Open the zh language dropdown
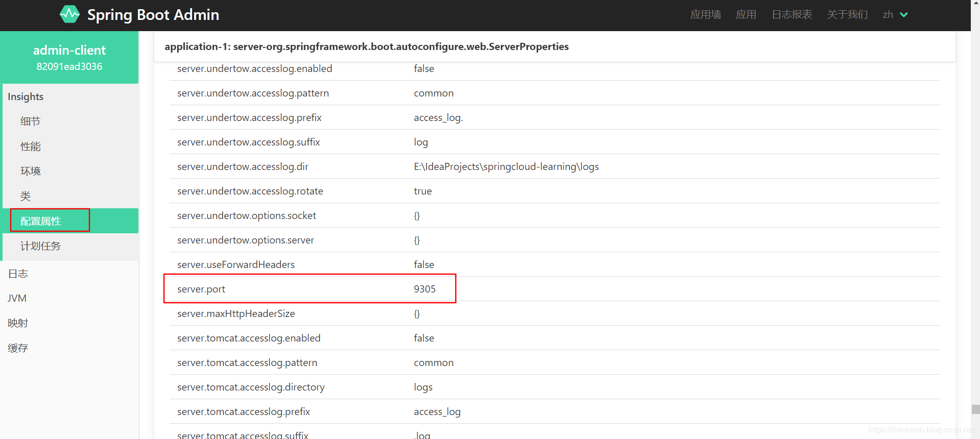Screen dimensions: 980x439 coord(895,15)
